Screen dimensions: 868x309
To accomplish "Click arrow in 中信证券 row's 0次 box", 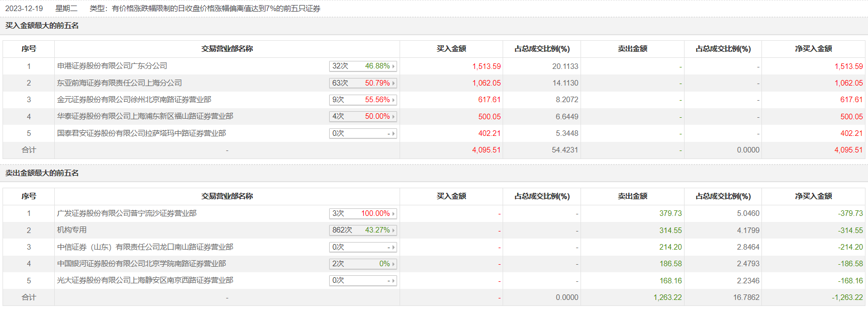I will point(394,248).
